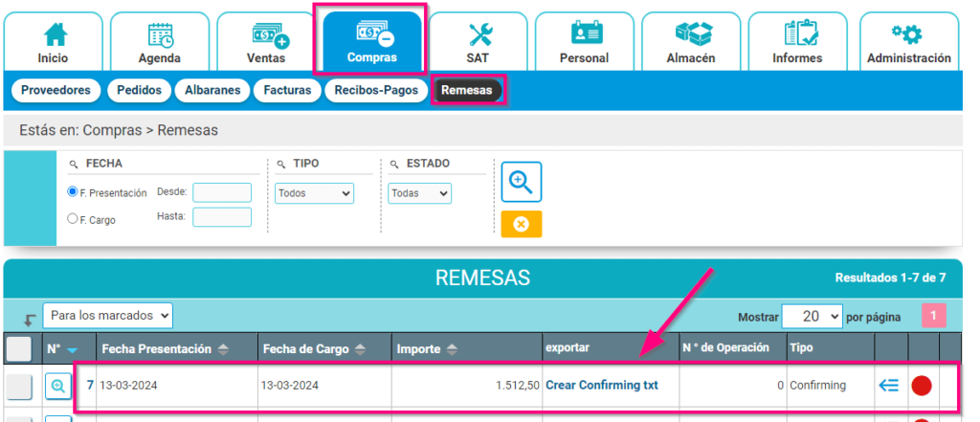Expand the Estado dropdown
Image resolution: width=980 pixels, height=422 pixels.
(x=419, y=193)
